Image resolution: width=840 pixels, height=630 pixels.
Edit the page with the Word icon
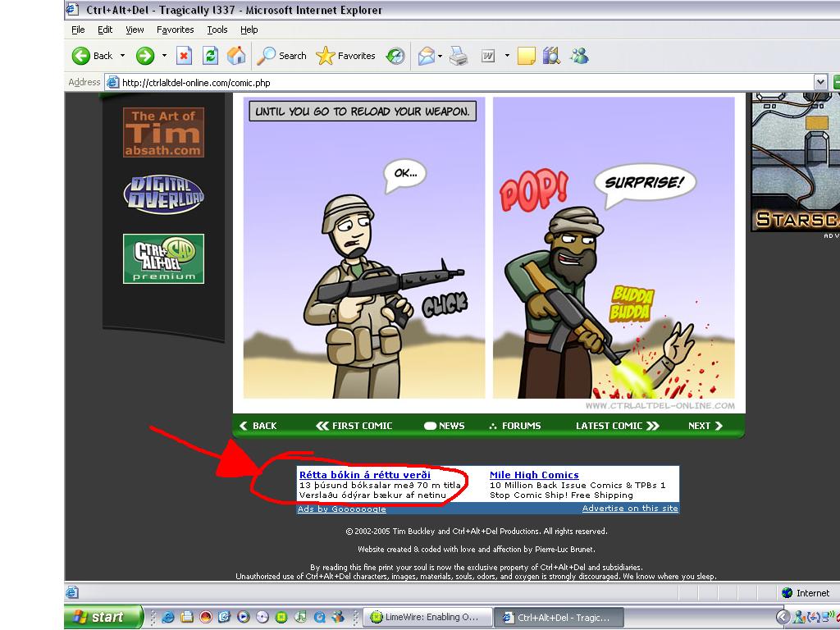pos(488,56)
